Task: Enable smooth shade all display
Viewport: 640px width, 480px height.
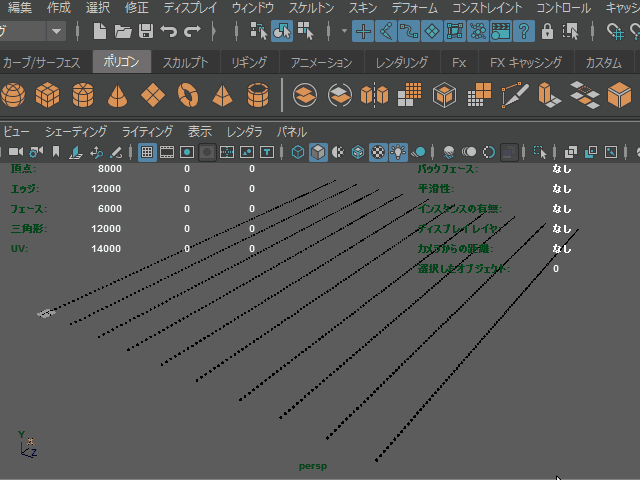Action: 318,152
